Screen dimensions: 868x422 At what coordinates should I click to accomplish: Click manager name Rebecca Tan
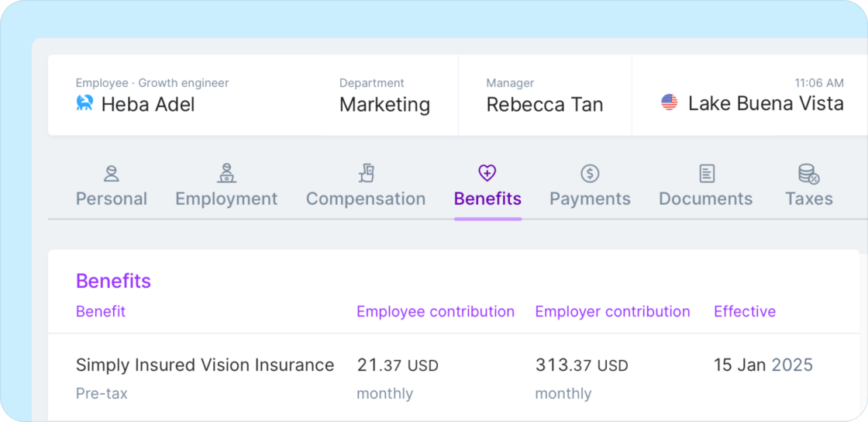(x=545, y=104)
